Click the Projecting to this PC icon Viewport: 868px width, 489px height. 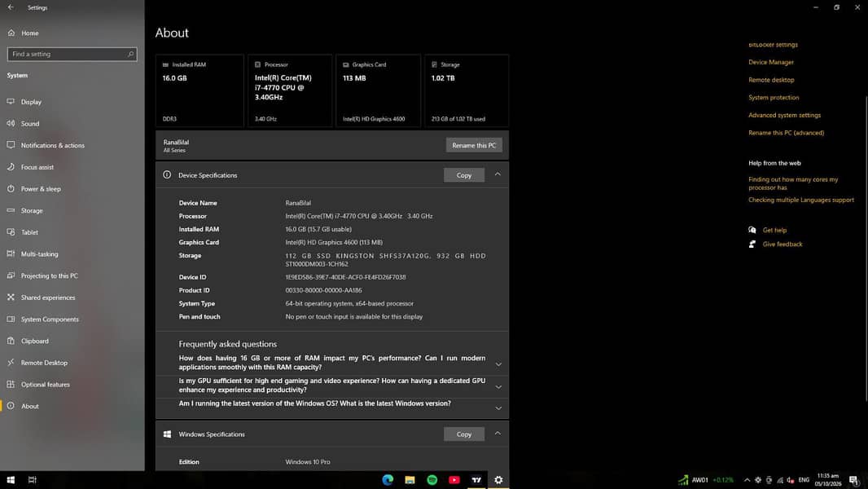[x=11, y=275]
